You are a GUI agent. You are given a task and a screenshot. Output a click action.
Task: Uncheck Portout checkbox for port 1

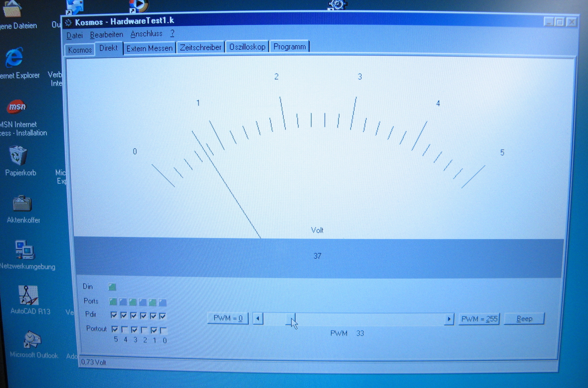click(154, 330)
